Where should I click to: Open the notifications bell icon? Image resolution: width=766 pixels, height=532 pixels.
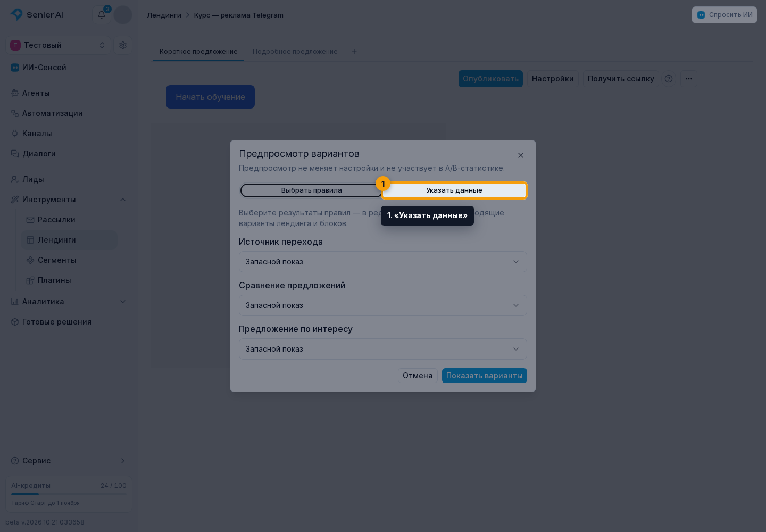click(x=102, y=15)
